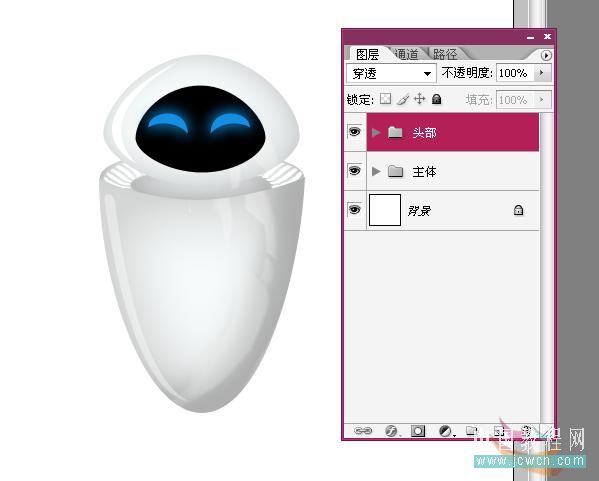
Task: Select the 头部 group name
Action: point(424,132)
